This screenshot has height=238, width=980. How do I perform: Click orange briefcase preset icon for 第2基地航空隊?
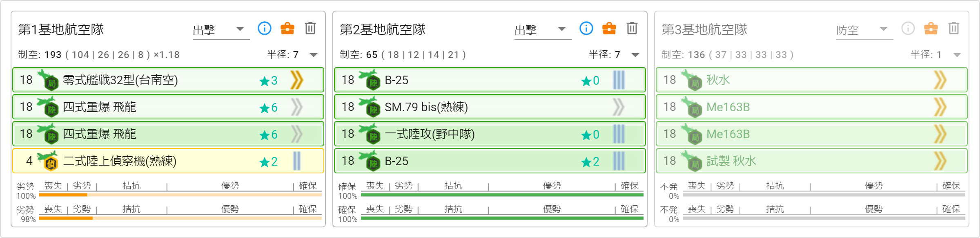pos(609,28)
